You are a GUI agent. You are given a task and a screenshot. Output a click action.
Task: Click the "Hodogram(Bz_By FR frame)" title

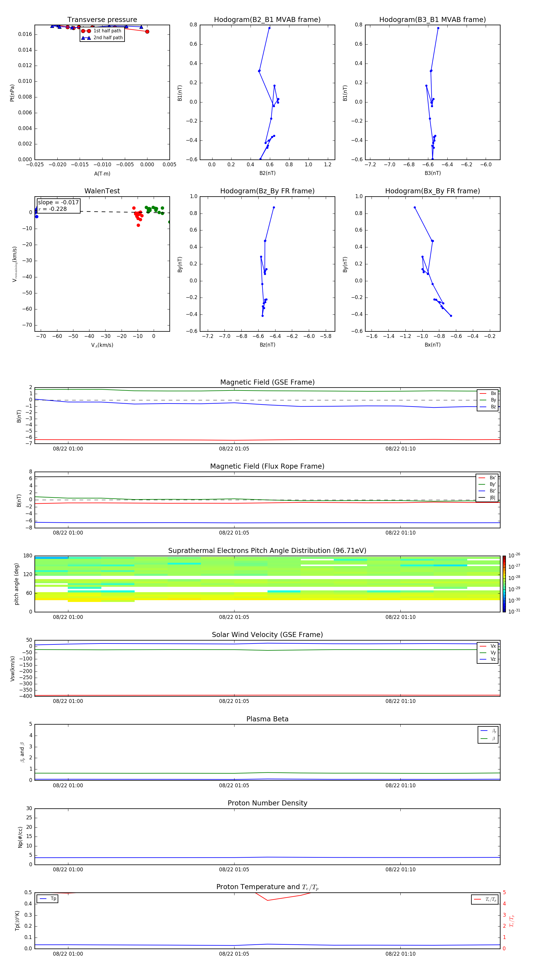[267, 191]
